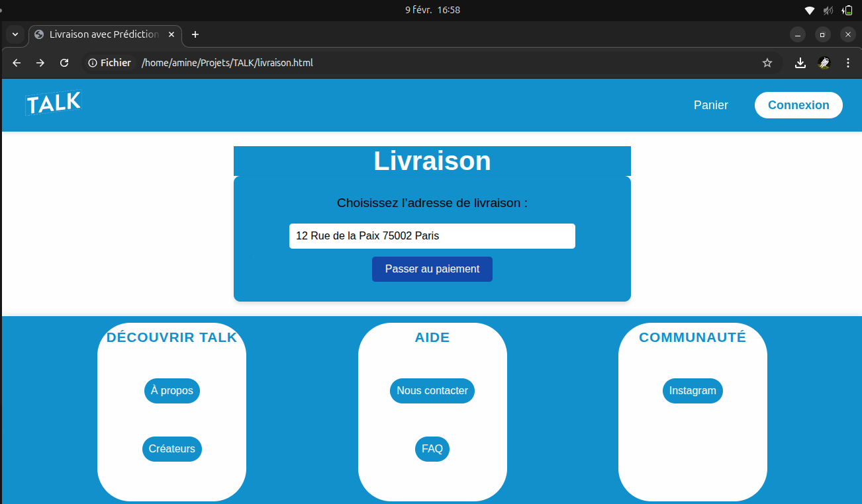Go back to previous page

(17, 63)
